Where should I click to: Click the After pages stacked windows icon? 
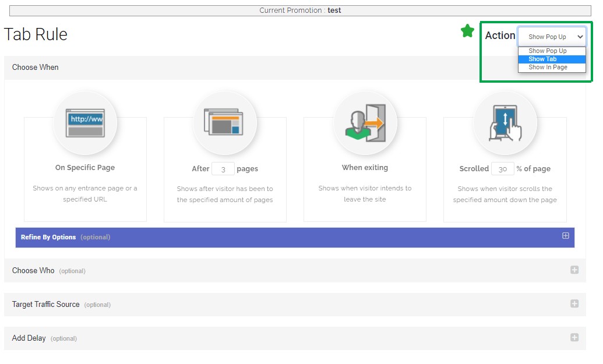pos(225,123)
